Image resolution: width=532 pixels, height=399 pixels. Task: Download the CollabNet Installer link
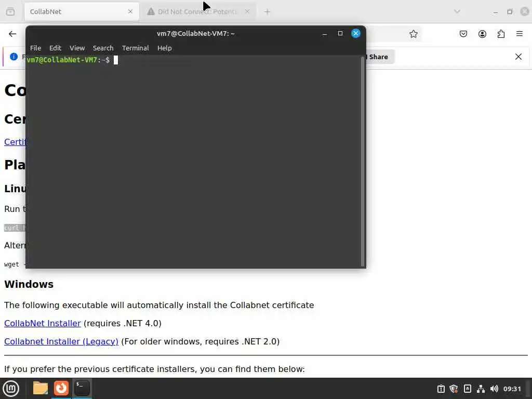click(x=43, y=323)
